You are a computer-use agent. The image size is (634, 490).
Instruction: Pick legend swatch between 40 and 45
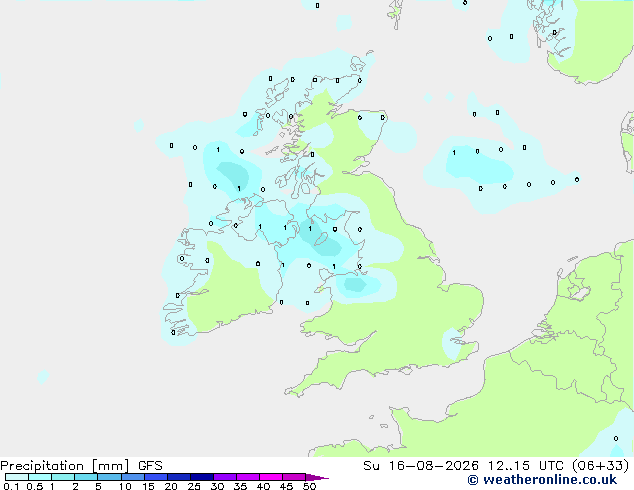[x=271, y=477]
